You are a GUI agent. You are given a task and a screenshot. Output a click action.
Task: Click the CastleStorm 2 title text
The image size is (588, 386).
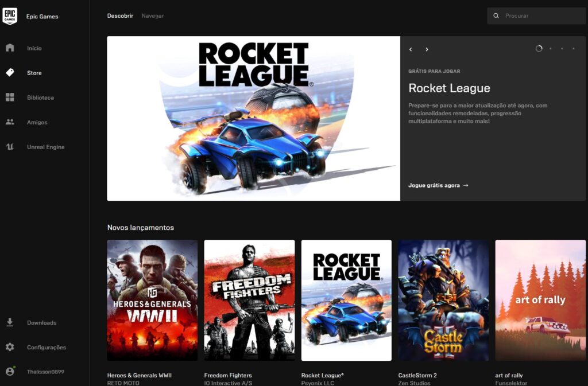coord(417,375)
